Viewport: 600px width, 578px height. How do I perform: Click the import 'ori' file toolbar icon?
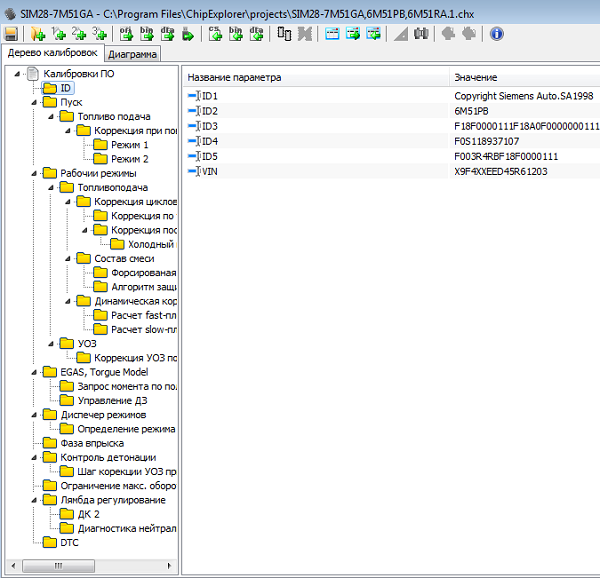tap(126, 33)
